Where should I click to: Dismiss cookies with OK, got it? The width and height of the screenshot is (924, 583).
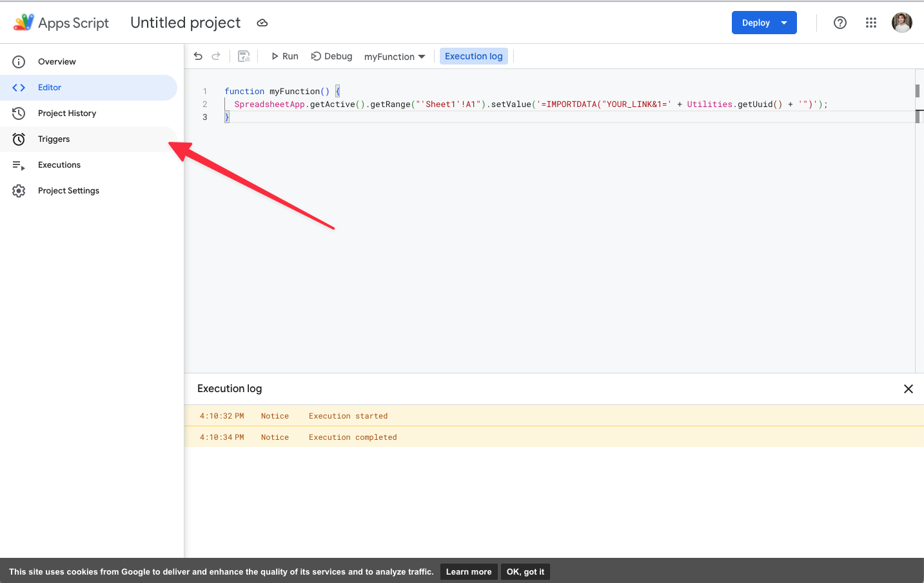pos(526,571)
